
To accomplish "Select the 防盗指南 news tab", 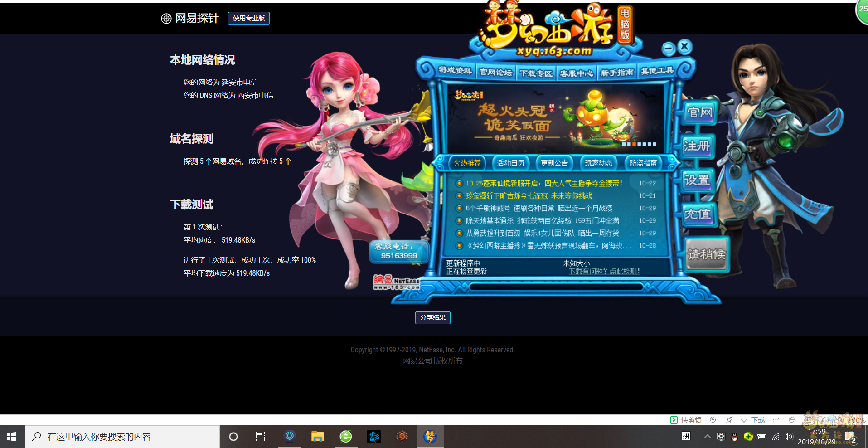I will click(643, 163).
